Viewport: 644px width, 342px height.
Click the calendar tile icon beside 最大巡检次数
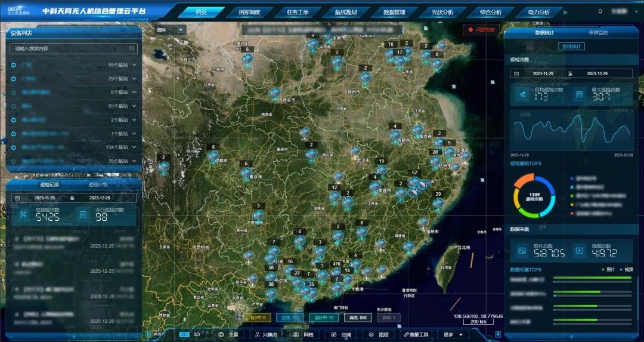(x=579, y=94)
